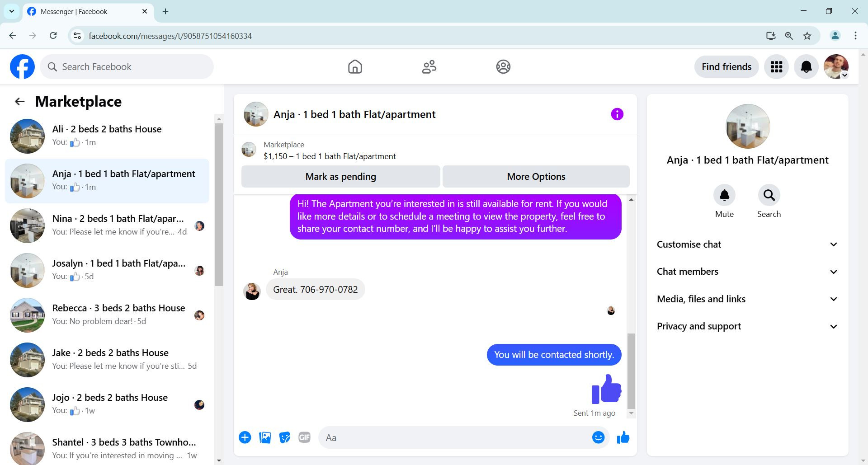The width and height of the screenshot is (868, 465).
Task: Click the Facebook logo
Action: tap(22, 67)
